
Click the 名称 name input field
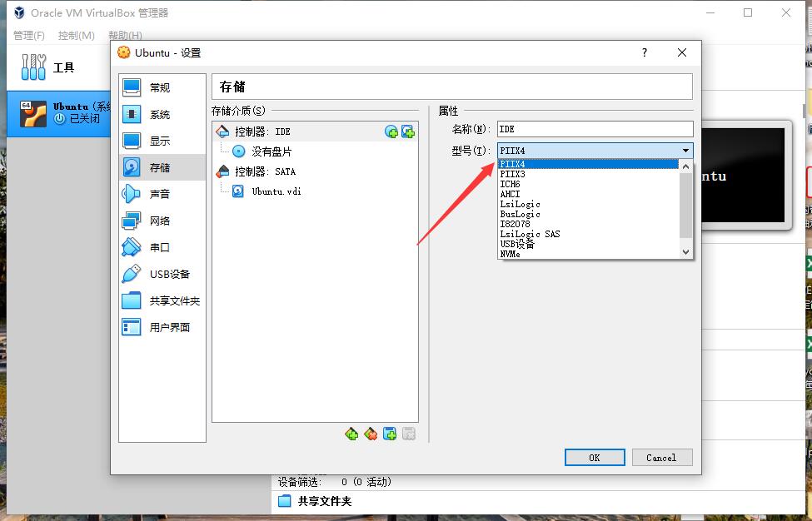[x=595, y=129]
